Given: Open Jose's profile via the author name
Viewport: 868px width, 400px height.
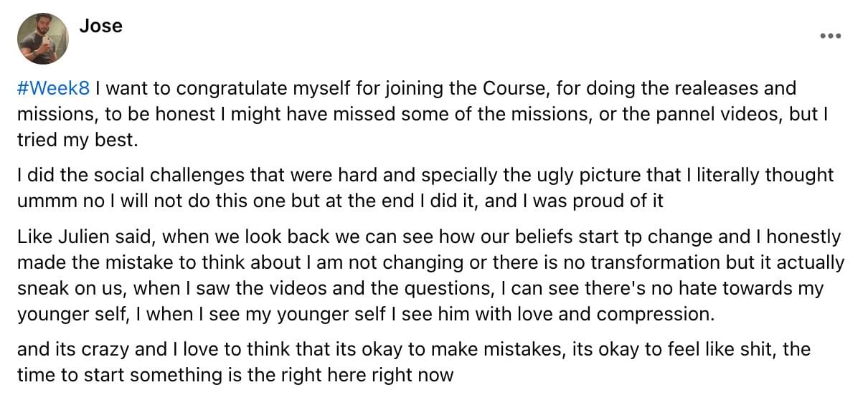Looking at the screenshot, I should tap(101, 26).
